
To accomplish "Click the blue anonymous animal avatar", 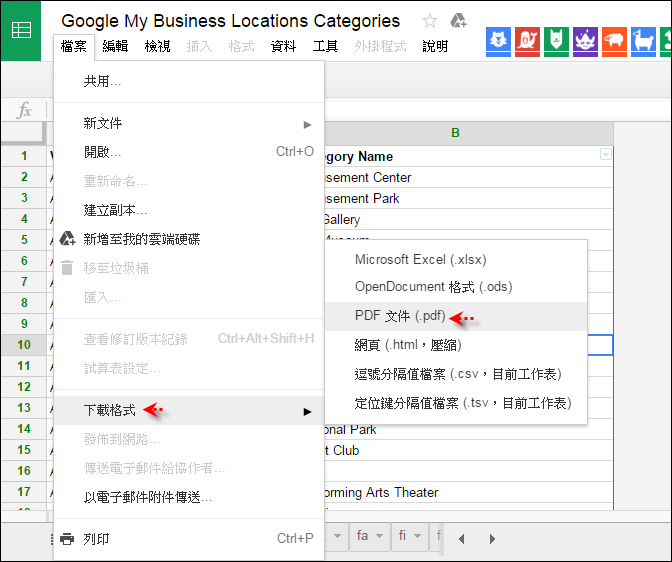I will (x=498, y=42).
